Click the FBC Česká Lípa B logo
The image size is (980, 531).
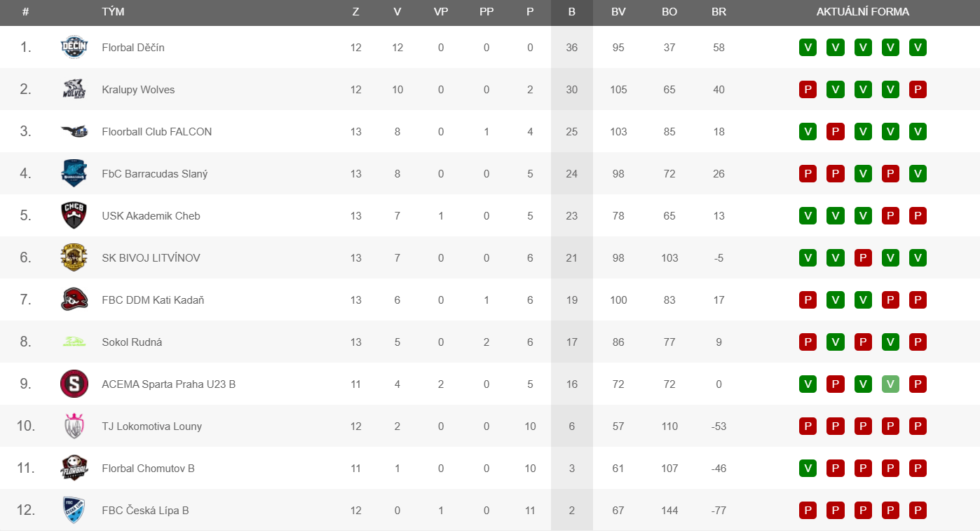coord(74,510)
